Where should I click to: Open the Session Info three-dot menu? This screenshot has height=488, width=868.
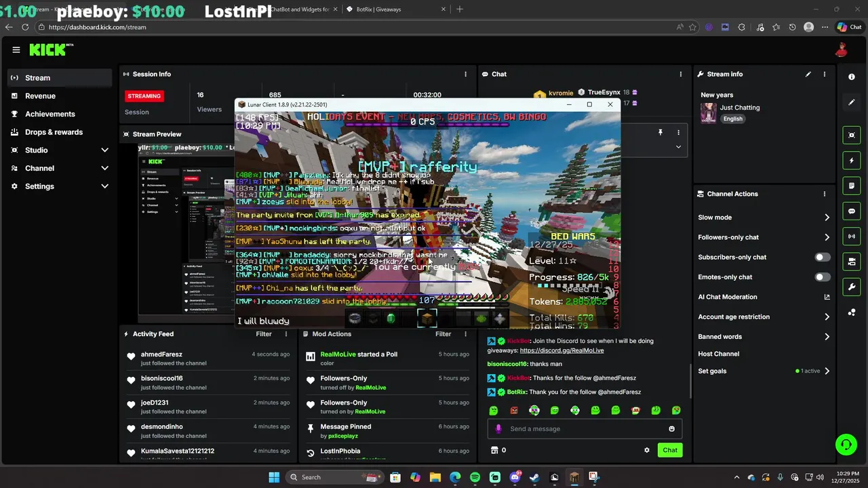click(465, 74)
